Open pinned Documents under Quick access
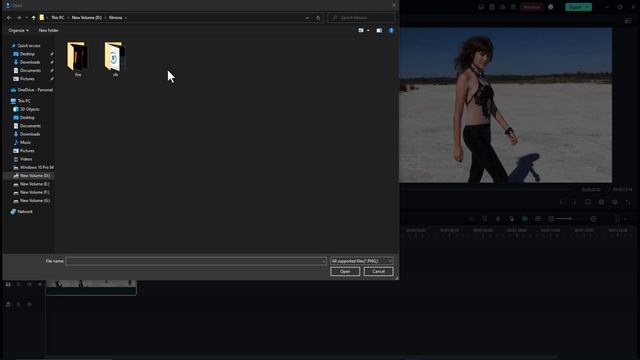The width and height of the screenshot is (640, 360). pyautogui.click(x=30, y=71)
